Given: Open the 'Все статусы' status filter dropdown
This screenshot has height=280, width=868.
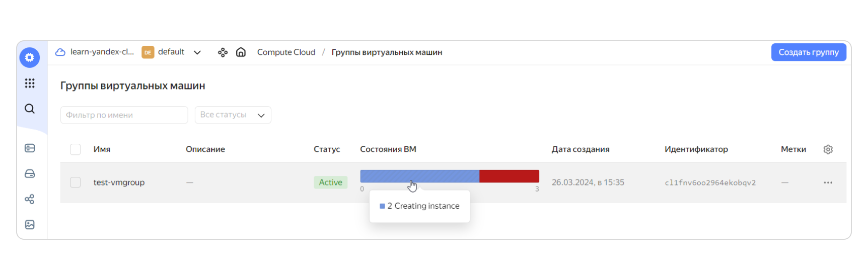Looking at the screenshot, I should (233, 115).
